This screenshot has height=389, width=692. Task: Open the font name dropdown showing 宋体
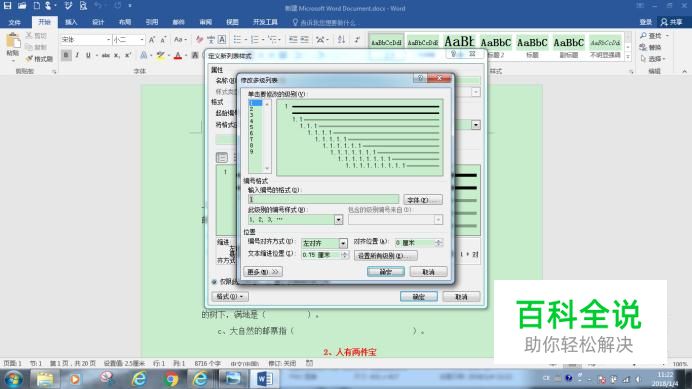108,40
